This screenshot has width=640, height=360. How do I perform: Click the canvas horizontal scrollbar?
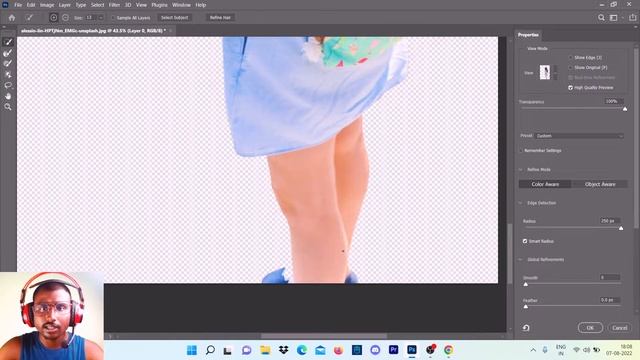click(324, 336)
